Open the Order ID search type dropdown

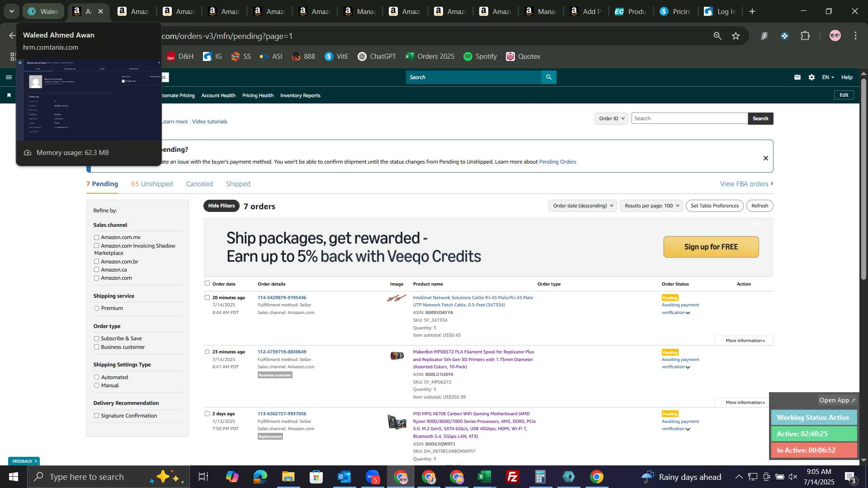pos(611,118)
